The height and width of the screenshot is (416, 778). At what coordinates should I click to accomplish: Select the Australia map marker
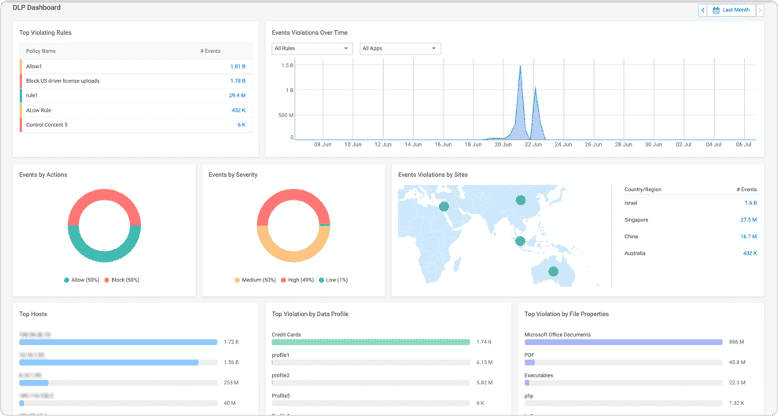click(553, 272)
